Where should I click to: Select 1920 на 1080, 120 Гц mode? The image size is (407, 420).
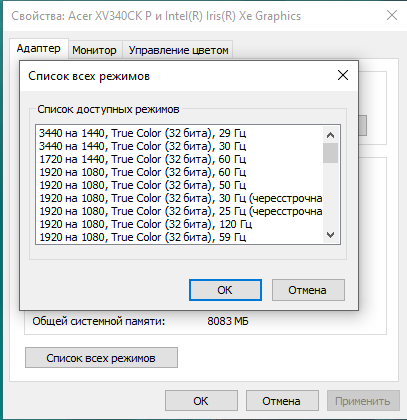tap(179, 224)
